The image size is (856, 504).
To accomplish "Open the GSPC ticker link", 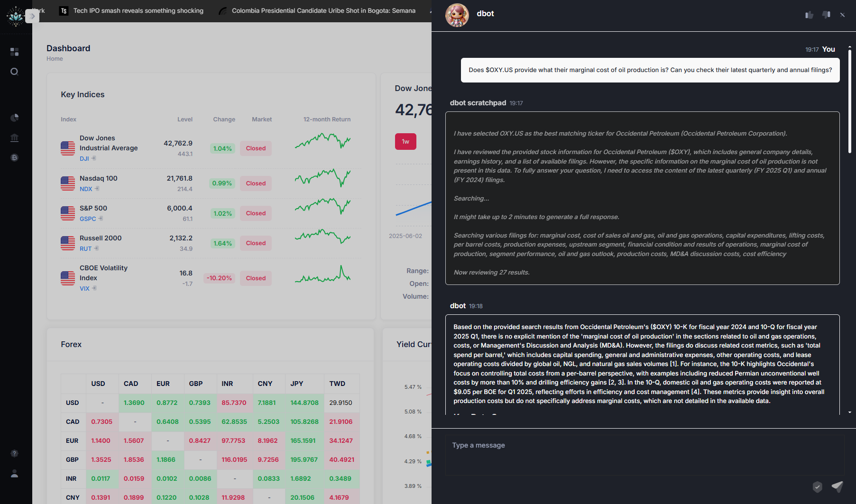I will (88, 219).
